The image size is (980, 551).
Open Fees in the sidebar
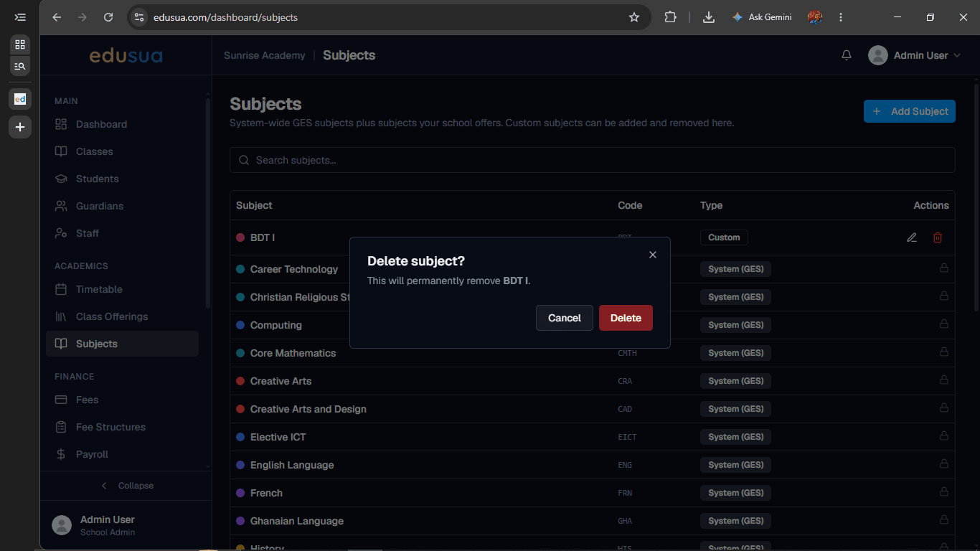pos(122,400)
